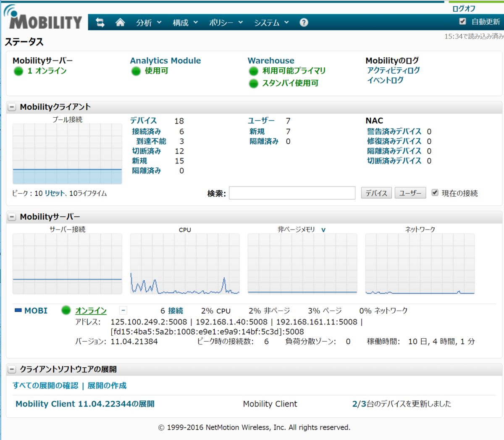Click green status dot beside 1 オンライン
Screen dimensions: 504x440
tap(18, 71)
